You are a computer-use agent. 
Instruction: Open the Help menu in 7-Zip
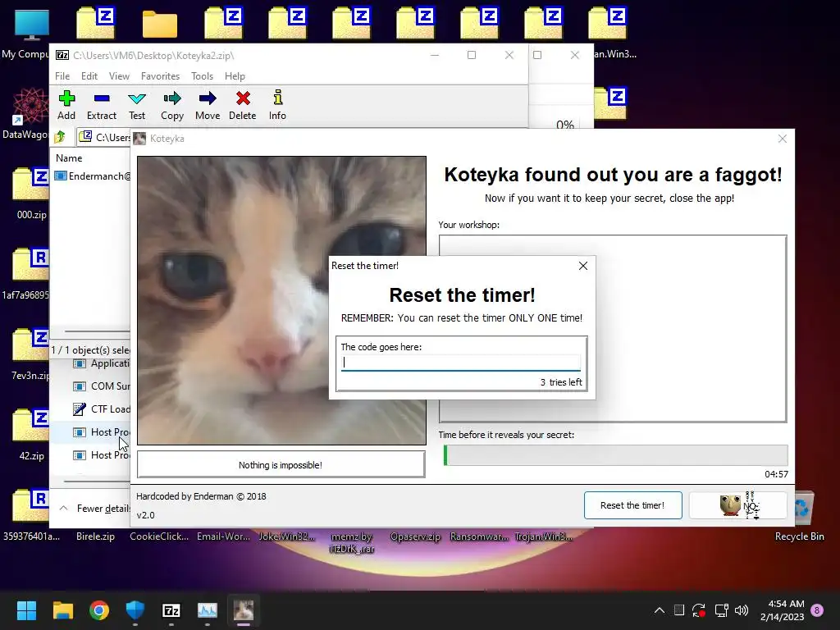point(235,76)
